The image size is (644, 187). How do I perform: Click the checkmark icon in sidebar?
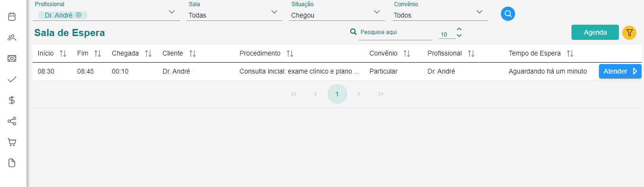pos(12,79)
